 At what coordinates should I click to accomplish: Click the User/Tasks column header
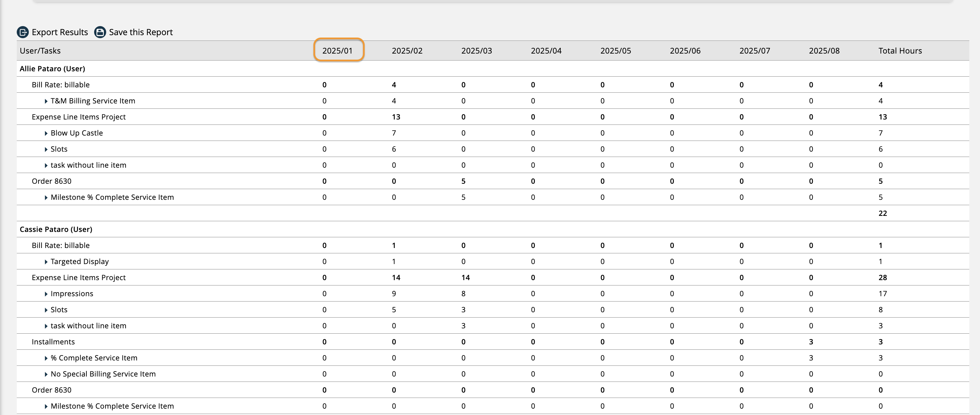40,50
